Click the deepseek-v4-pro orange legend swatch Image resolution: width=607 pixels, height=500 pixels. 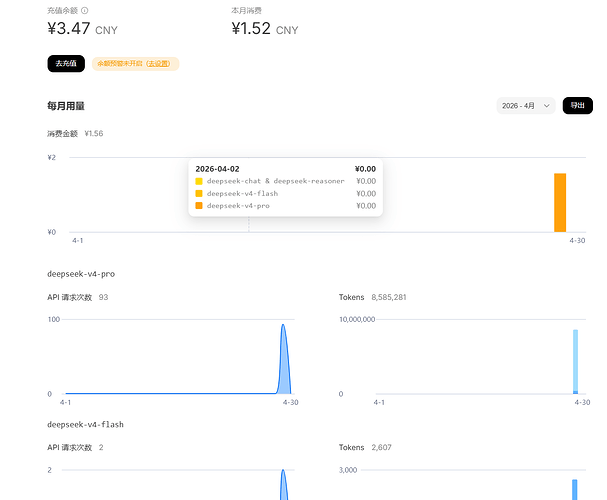(199, 205)
